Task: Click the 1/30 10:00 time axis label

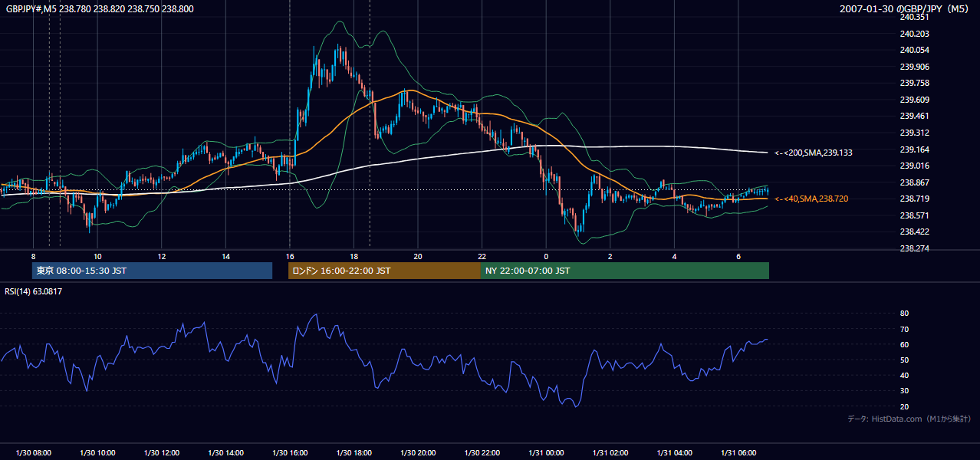Action: 97,453
